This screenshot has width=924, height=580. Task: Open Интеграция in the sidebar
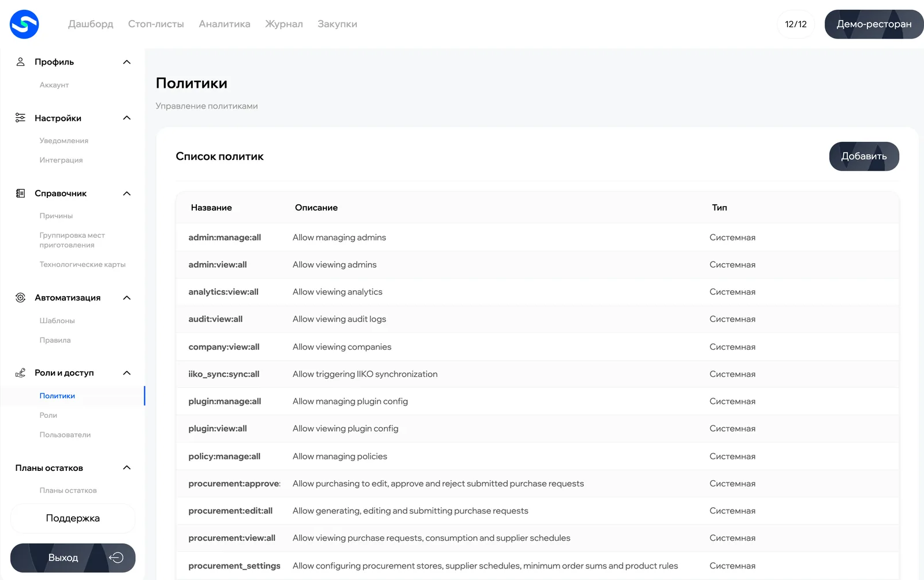(61, 160)
